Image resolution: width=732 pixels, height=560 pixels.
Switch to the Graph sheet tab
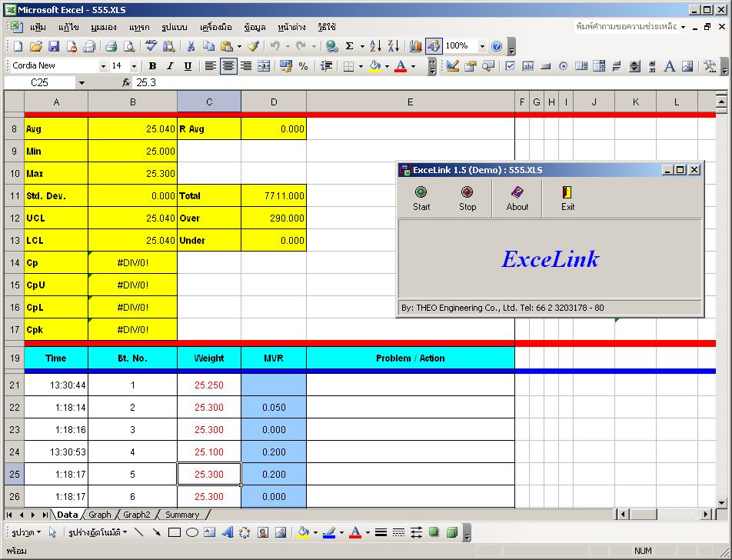pos(100,514)
